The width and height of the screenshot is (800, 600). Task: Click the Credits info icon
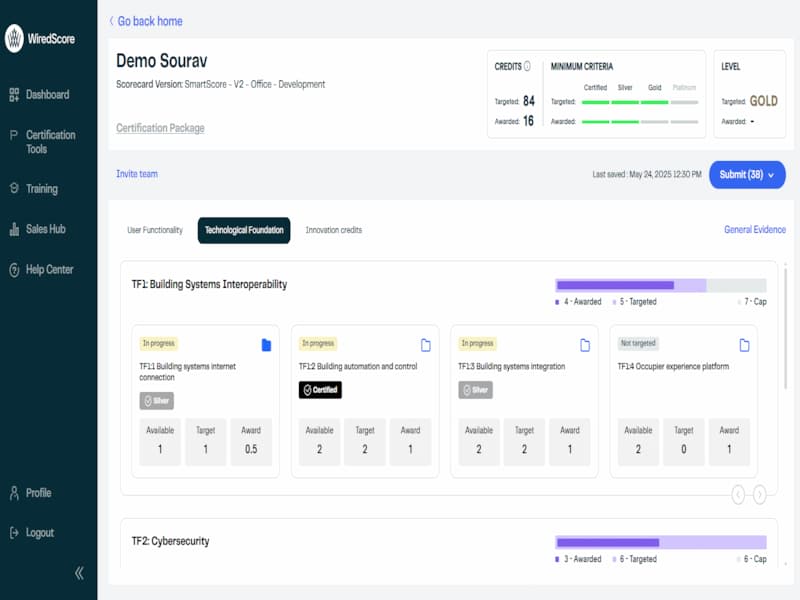click(x=527, y=66)
